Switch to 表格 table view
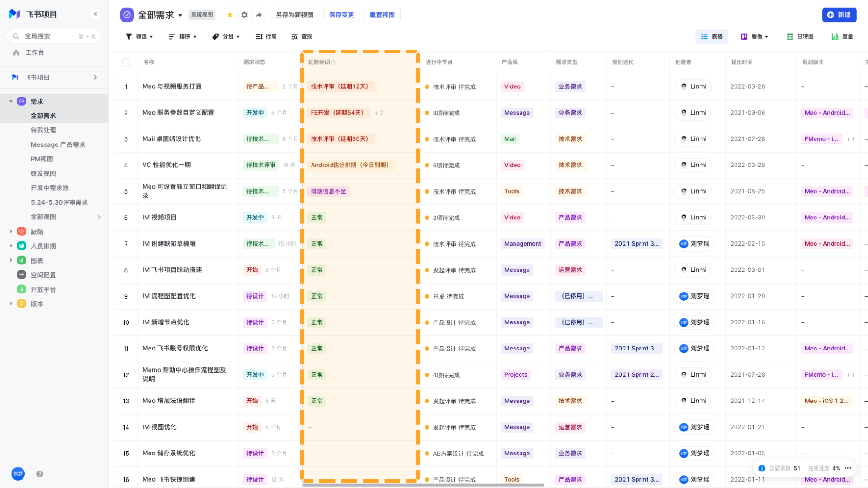The width and height of the screenshot is (868, 488). 712,36
